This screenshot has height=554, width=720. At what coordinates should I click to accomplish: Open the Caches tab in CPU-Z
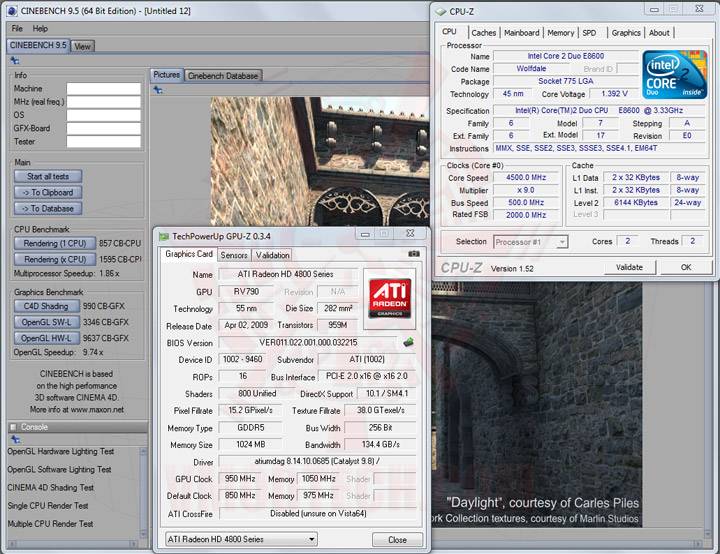[484, 33]
